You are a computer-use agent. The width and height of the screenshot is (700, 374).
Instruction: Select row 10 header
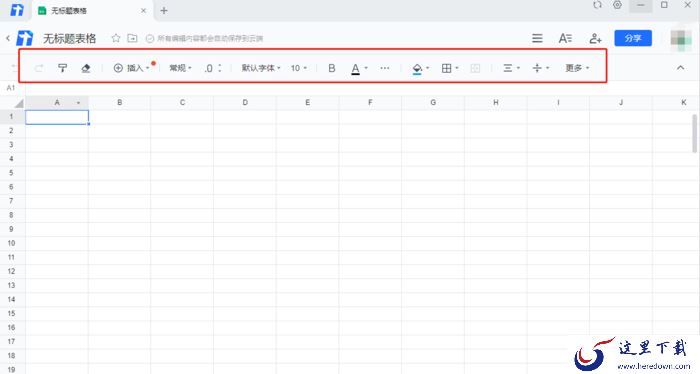[12, 243]
